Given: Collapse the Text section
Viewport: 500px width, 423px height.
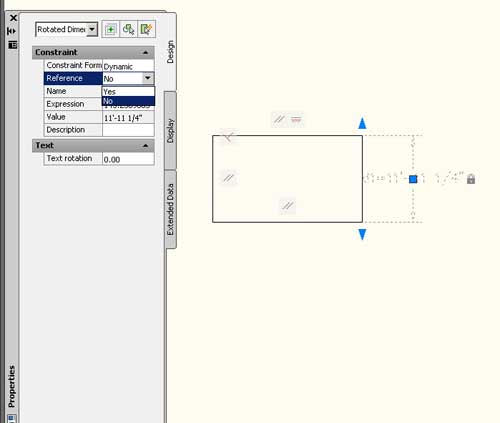Looking at the screenshot, I should (145, 146).
